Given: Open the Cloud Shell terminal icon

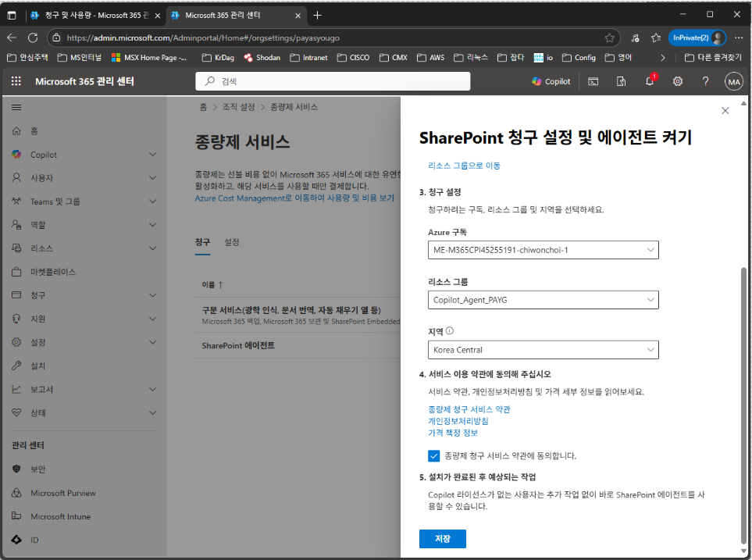Looking at the screenshot, I should pyautogui.click(x=593, y=81).
